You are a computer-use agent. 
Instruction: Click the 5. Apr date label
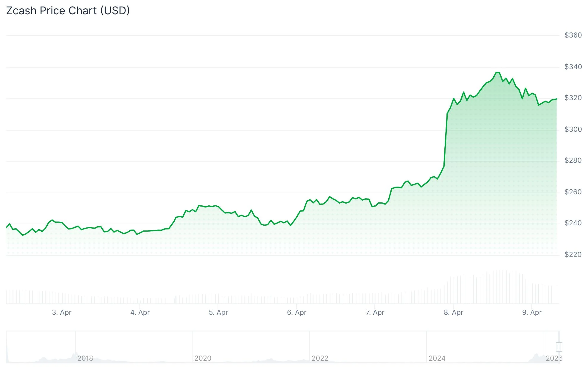click(218, 312)
